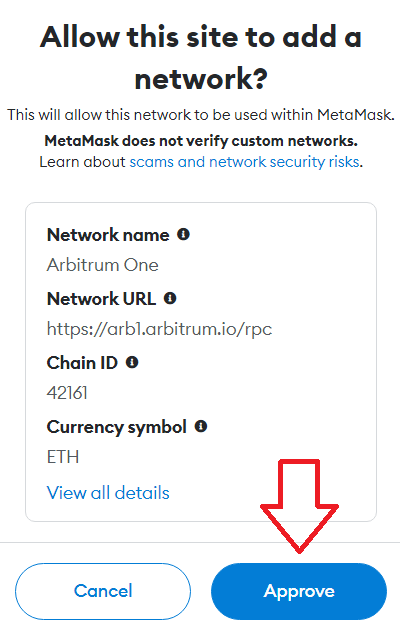This screenshot has width=400, height=633.
Task: Click the Chain ID label
Action: [x=82, y=363]
